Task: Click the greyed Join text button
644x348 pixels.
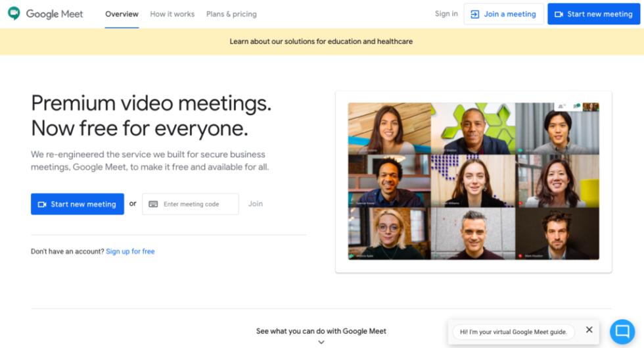Action: click(255, 204)
